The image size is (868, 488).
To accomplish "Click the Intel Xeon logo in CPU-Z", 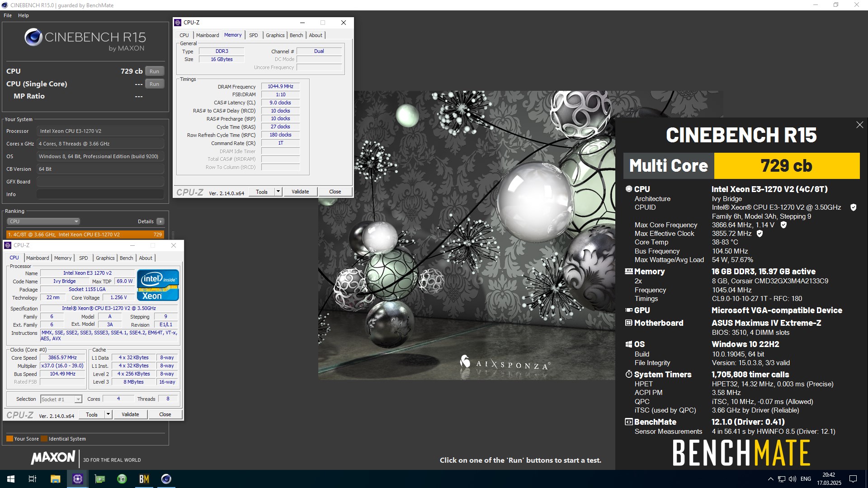I will [158, 285].
